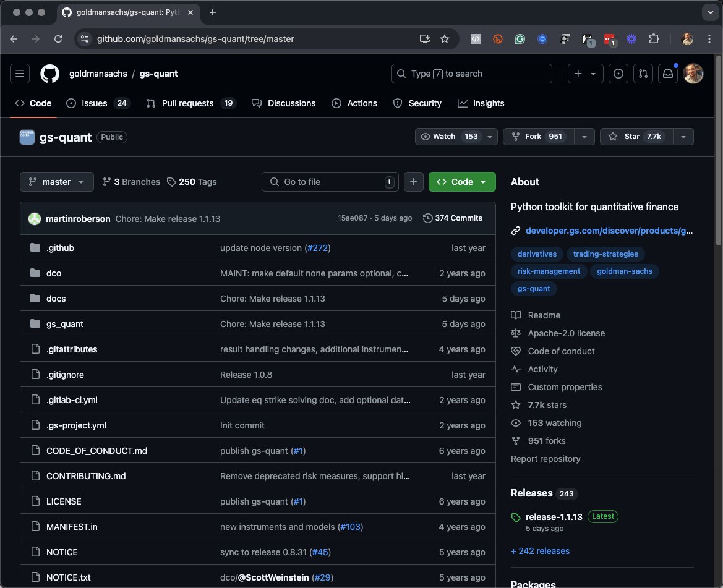Bookmark this page with the star icon
Screen dimensions: 723x588
pos(445,39)
